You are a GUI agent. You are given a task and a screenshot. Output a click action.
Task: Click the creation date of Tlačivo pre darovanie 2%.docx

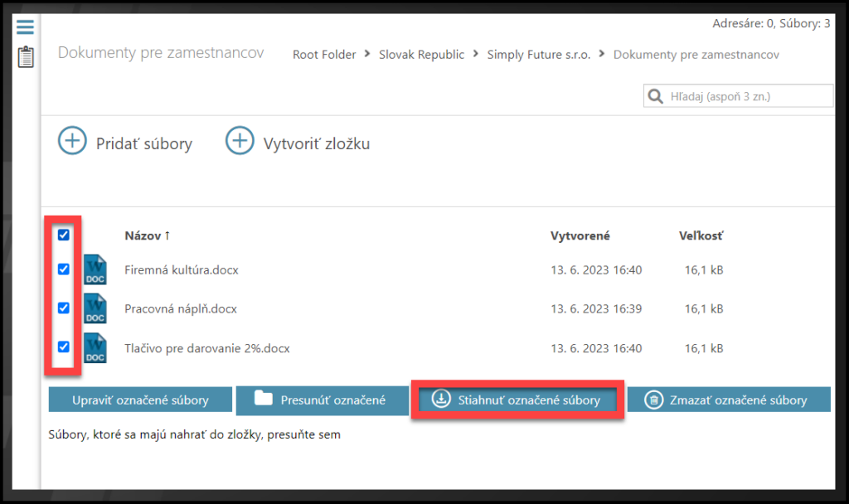(596, 348)
